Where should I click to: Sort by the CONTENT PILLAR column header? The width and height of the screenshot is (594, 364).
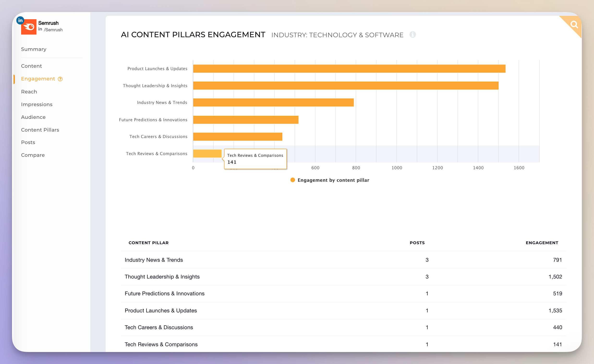(148, 243)
